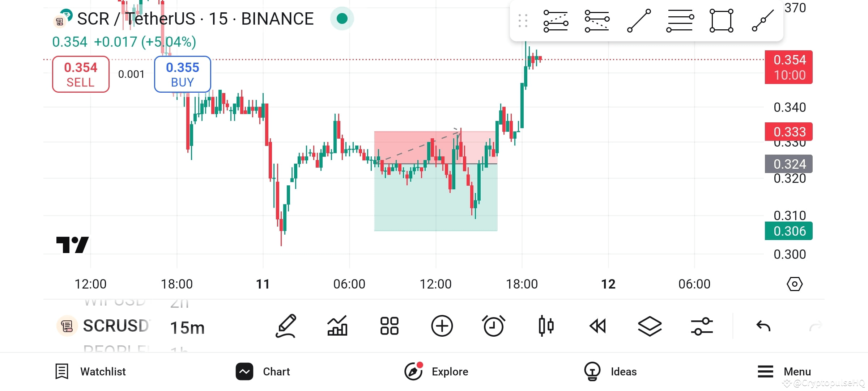This screenshot has width=868, height=391.
Task: Open the Ideas section
Action: (x=610, y=371)
